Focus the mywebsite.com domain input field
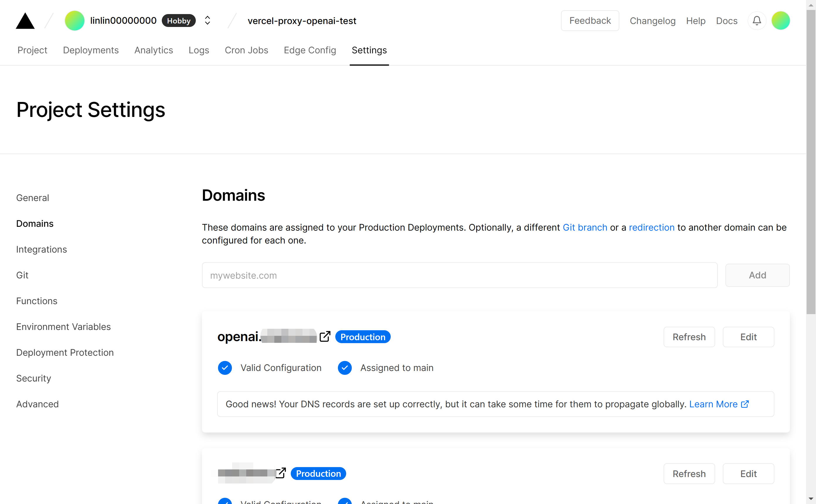Screen dimensions: 816x504 pyautogui.click(x=459, y=275)
